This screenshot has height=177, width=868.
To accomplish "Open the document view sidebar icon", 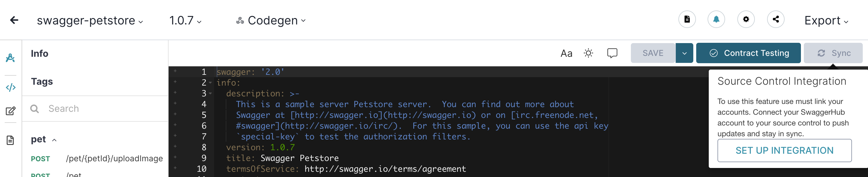I will point(10,140).
